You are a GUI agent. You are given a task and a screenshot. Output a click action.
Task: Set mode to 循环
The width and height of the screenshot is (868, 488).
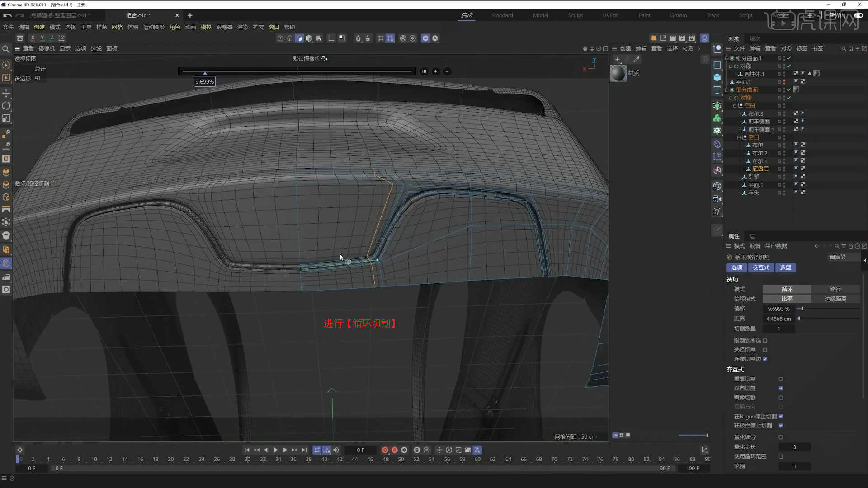[787, 289]
